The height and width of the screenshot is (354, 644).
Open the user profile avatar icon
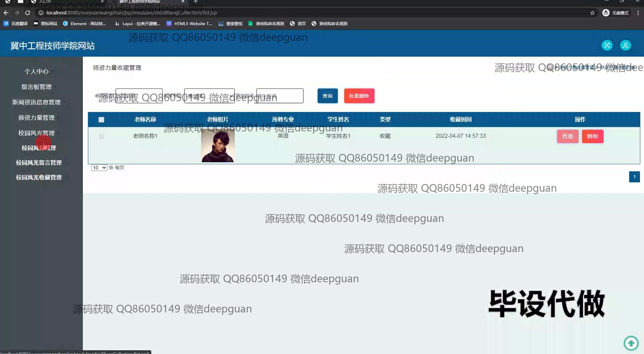tap(625, 45)
